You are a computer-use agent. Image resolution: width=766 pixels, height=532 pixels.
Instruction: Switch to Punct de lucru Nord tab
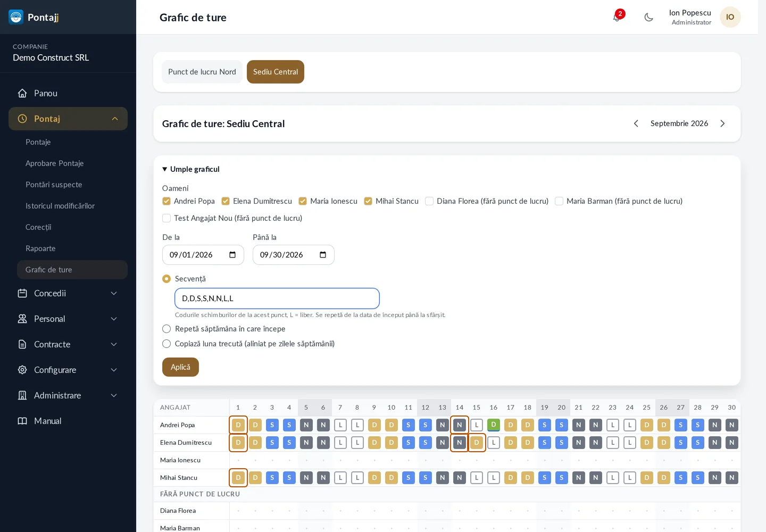click(202, 72)
